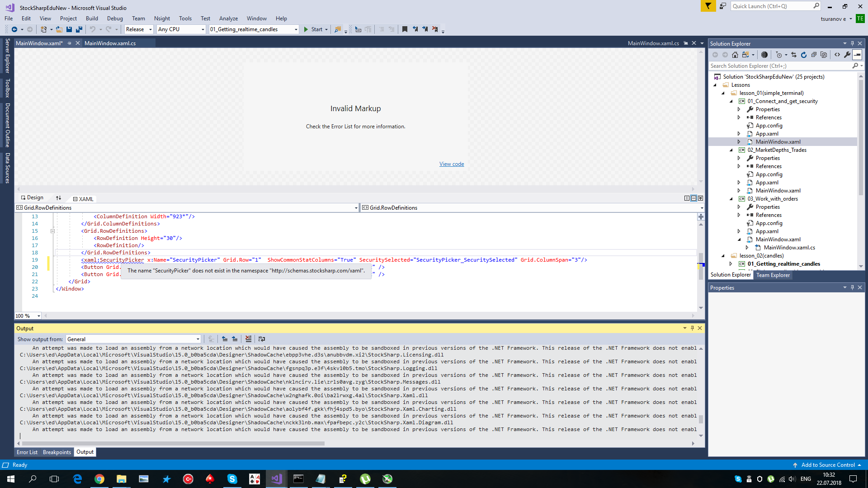Go to next bookmark icon
This screenshot has width=868, height=488.
(x=425, y=29)
